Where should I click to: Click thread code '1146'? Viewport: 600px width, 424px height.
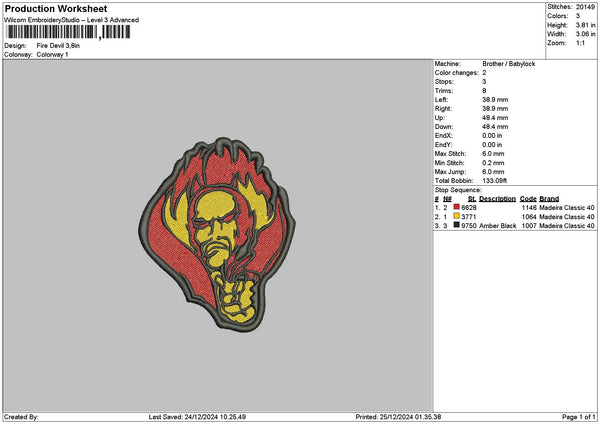tap(529, 208)
